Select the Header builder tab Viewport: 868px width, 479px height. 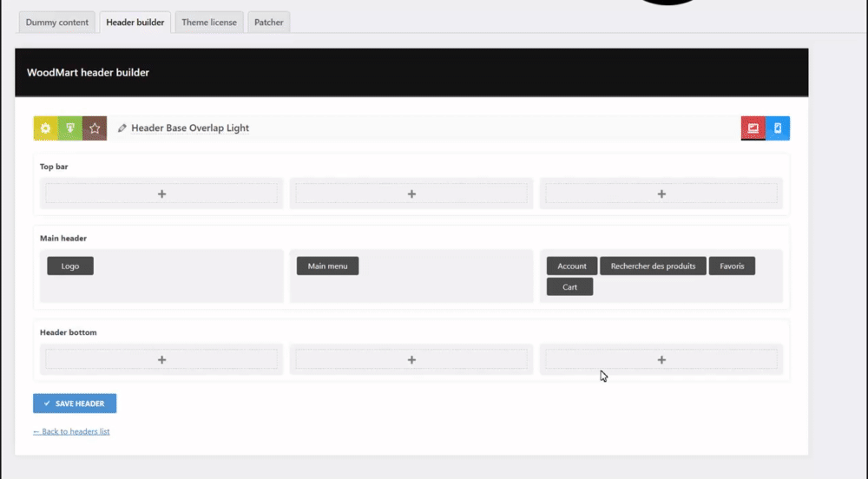point(135,22)
